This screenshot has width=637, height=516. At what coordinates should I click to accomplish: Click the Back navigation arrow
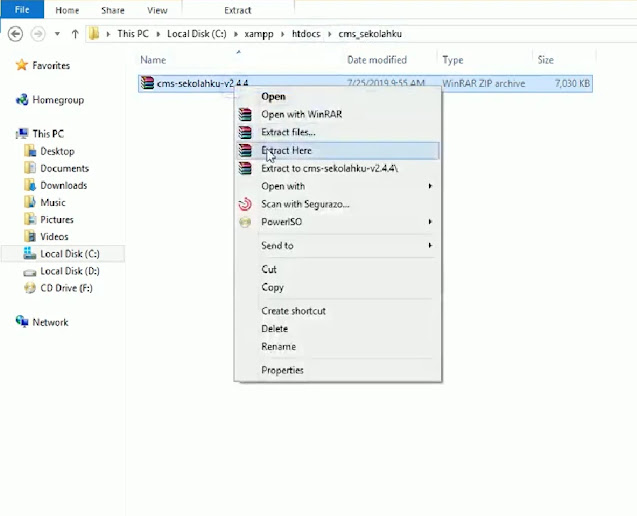pyautogui.click(x=15, y=34)
